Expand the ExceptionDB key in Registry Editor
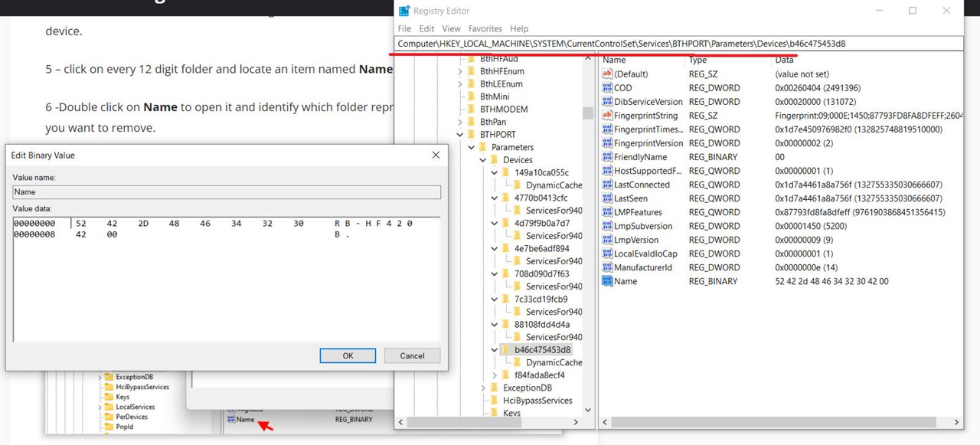 (x=483, y=388)
